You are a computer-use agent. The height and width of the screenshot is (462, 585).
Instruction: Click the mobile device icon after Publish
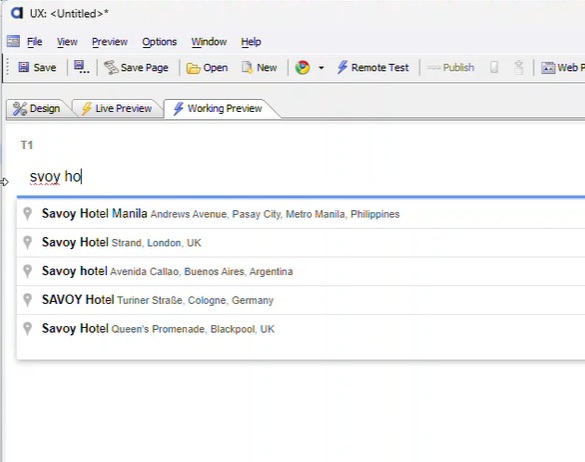pos(494,68)
